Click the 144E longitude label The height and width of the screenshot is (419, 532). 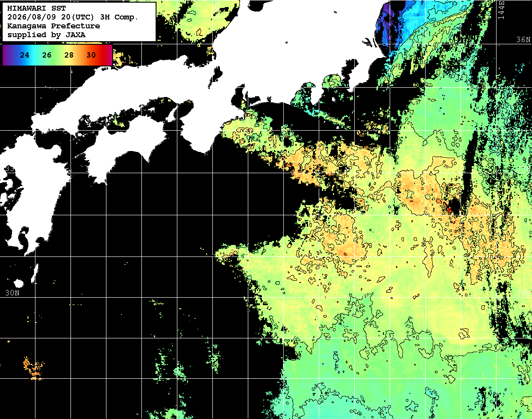point(501,10)
